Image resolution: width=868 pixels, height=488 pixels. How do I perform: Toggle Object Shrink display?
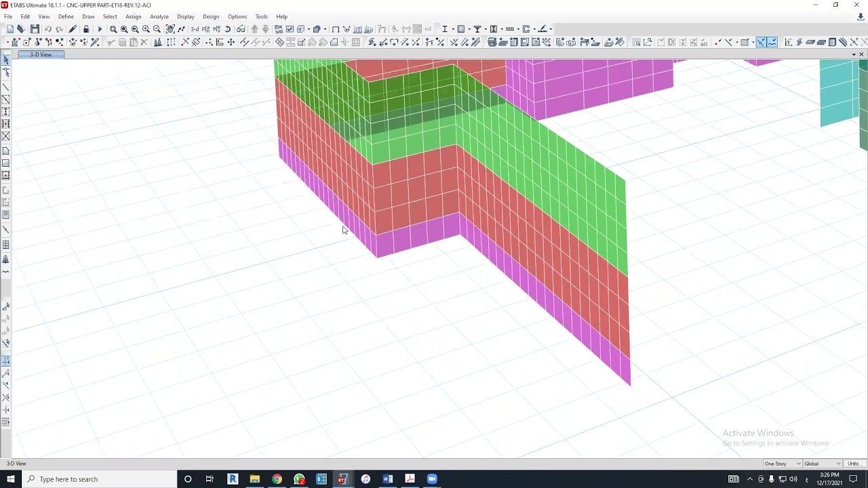pyautogui.click(x=279, y=29)
